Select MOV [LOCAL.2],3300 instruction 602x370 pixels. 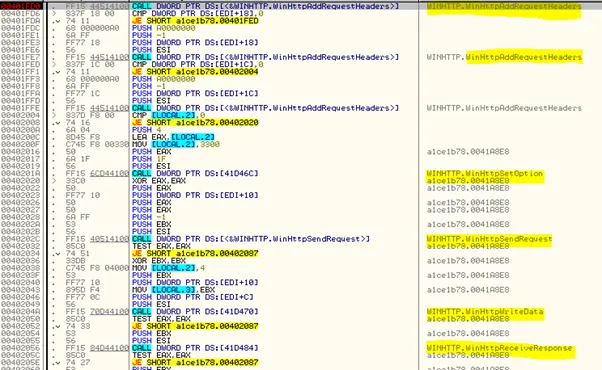[x=176, y=144]
